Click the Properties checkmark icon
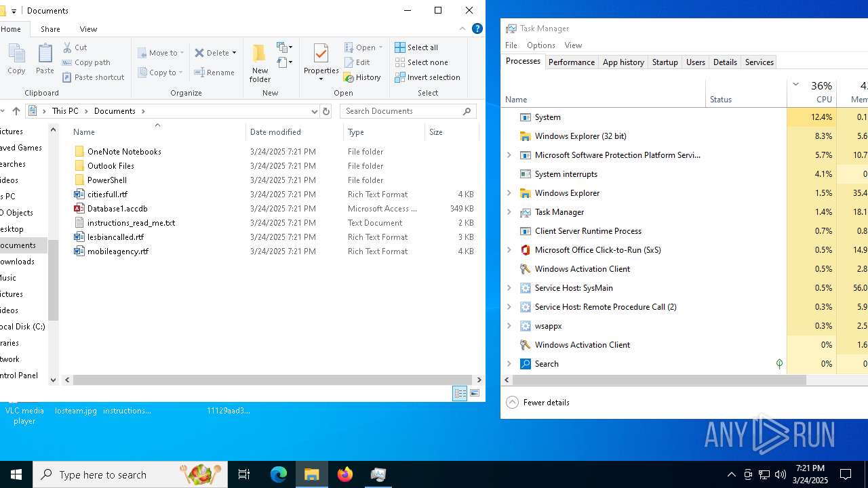868x488 pixels. point(321,54)
